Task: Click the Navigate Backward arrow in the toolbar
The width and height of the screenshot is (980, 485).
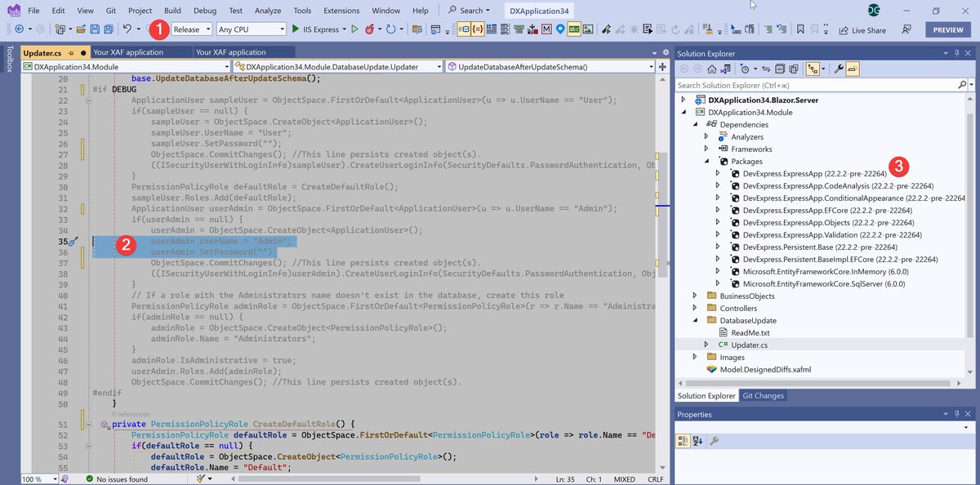Action: [19, 29]
